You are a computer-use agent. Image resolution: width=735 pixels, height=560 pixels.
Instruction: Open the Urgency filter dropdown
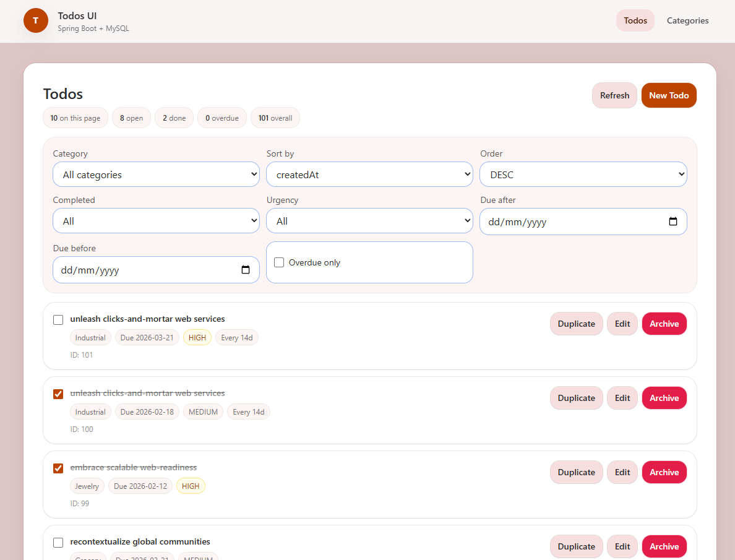click(x=369, y=221)
